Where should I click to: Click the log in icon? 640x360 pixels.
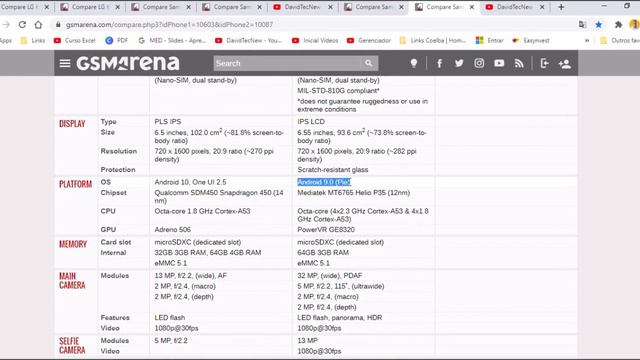(x=544, y=63)
